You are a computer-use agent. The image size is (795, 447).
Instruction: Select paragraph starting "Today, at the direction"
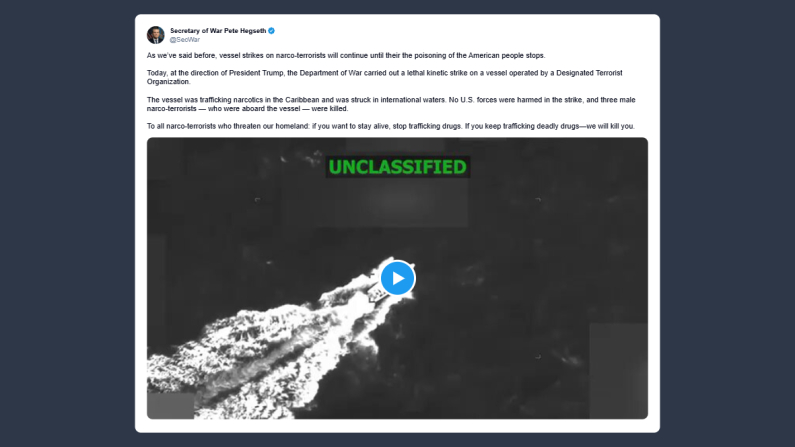(x=385, y=77)
